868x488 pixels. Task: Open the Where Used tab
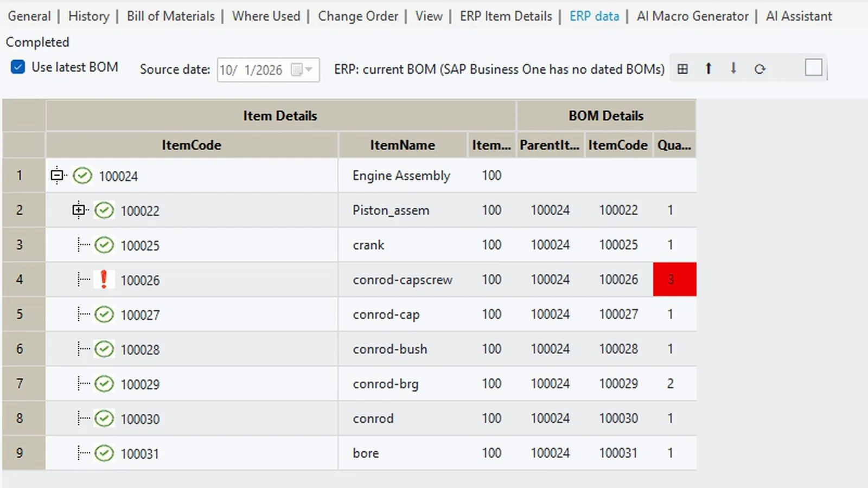tap(266, 16)
